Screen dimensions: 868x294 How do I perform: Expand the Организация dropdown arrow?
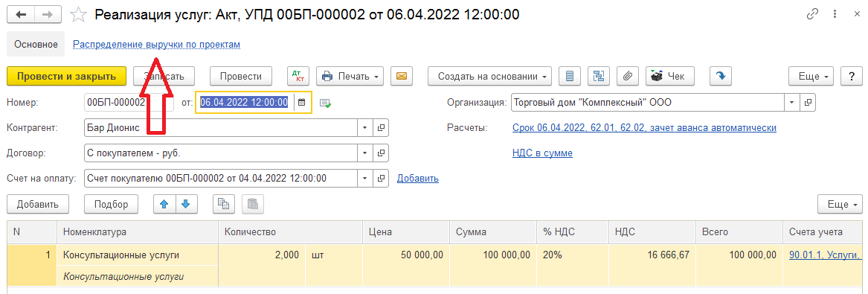coord(791,103)
